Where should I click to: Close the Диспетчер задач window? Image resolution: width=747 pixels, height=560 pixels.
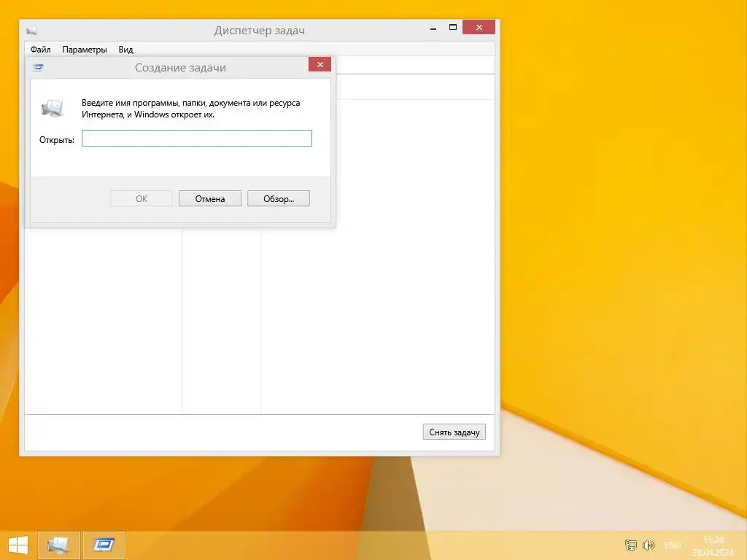click(479, 27)
